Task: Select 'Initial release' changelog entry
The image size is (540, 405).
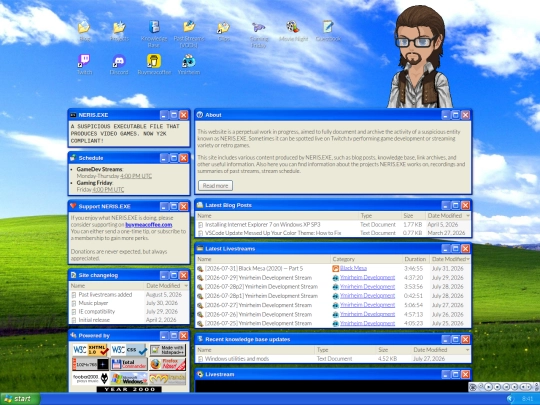Action: pyautogui.click(x=94, y=320)
